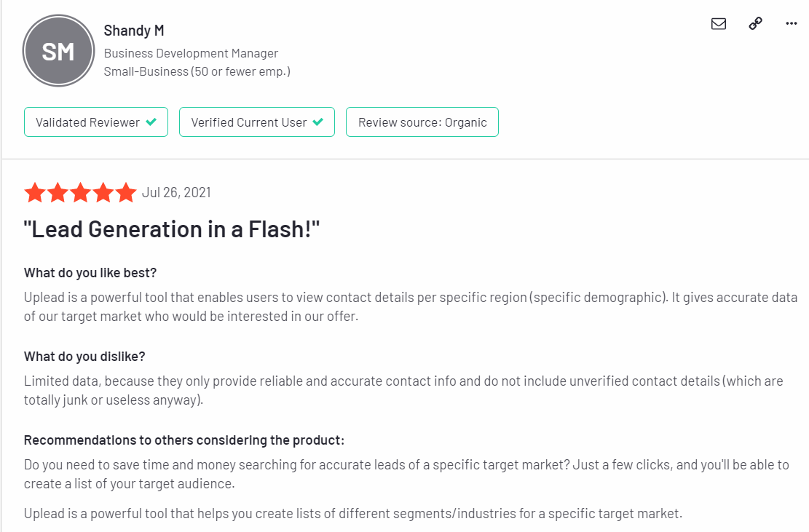This screenshot has height=532, width=809.
Task: Click the envelope email icon
Action: (x=718, y=24)
